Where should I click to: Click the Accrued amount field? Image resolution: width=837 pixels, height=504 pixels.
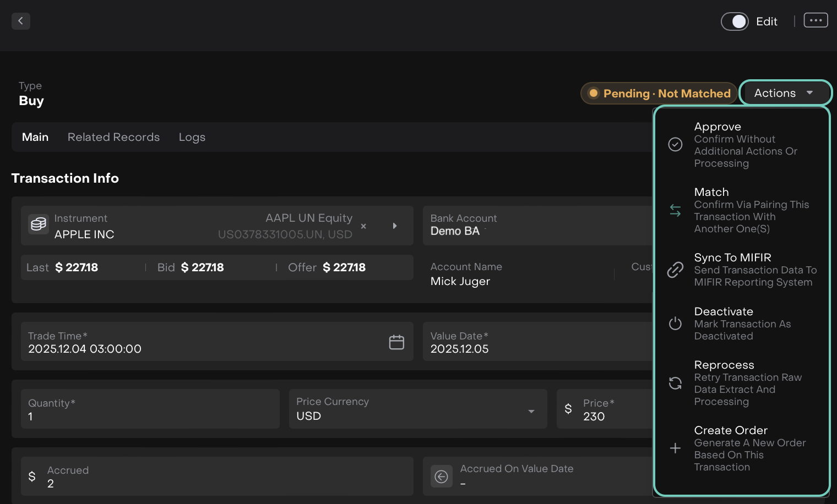(x=220, y=476)
